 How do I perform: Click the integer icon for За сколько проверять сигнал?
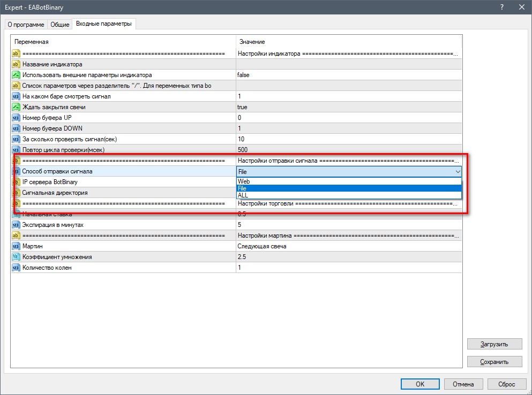(16, 139)
